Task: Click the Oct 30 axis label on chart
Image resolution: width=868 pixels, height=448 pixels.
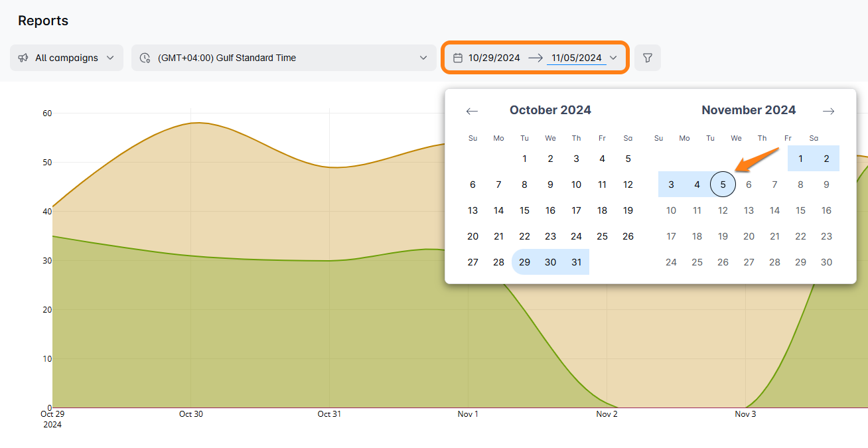Action: (190, 414)
